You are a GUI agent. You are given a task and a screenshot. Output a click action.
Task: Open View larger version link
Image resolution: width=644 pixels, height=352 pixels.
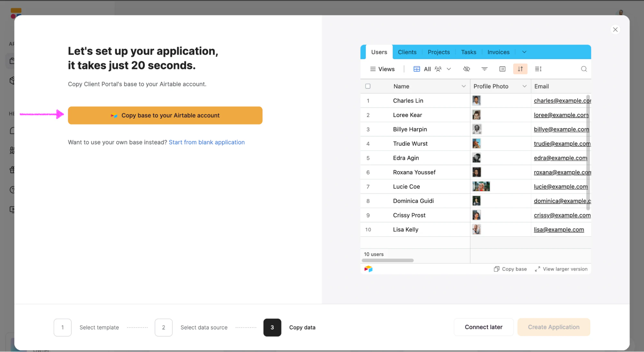click(x=561, y=269)
